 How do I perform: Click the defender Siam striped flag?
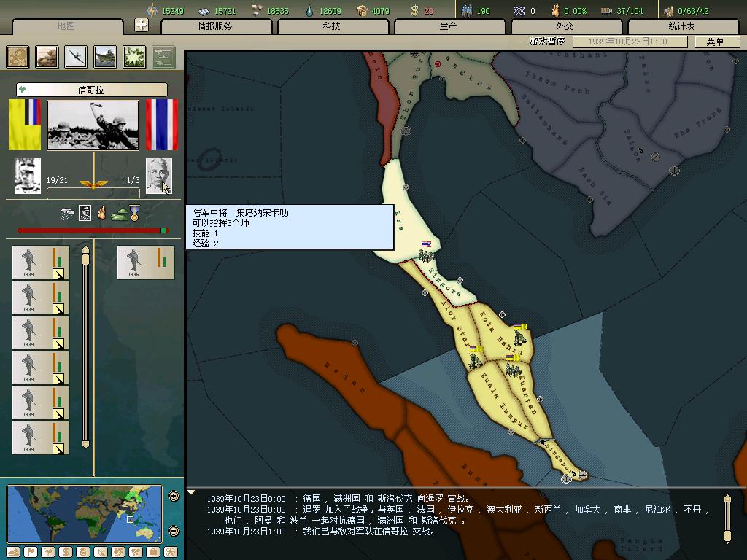[x=161, y=124]
